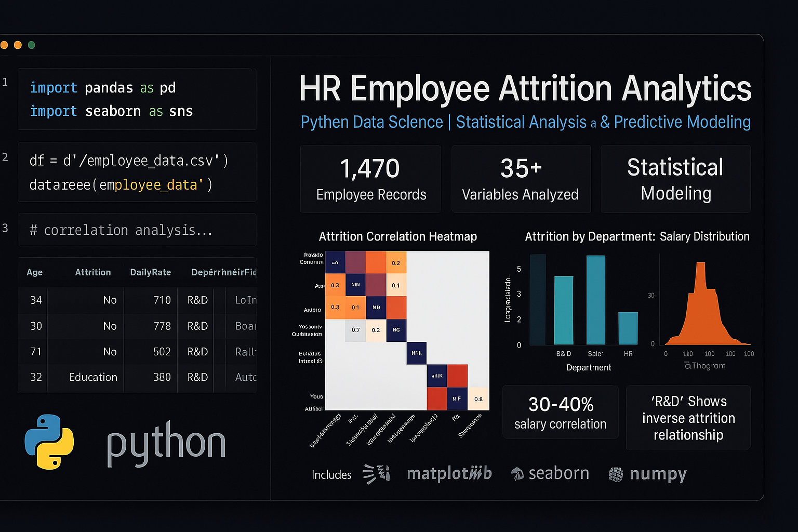
Task: Click the numpy logo icon
Action: (x=616, y=474)
